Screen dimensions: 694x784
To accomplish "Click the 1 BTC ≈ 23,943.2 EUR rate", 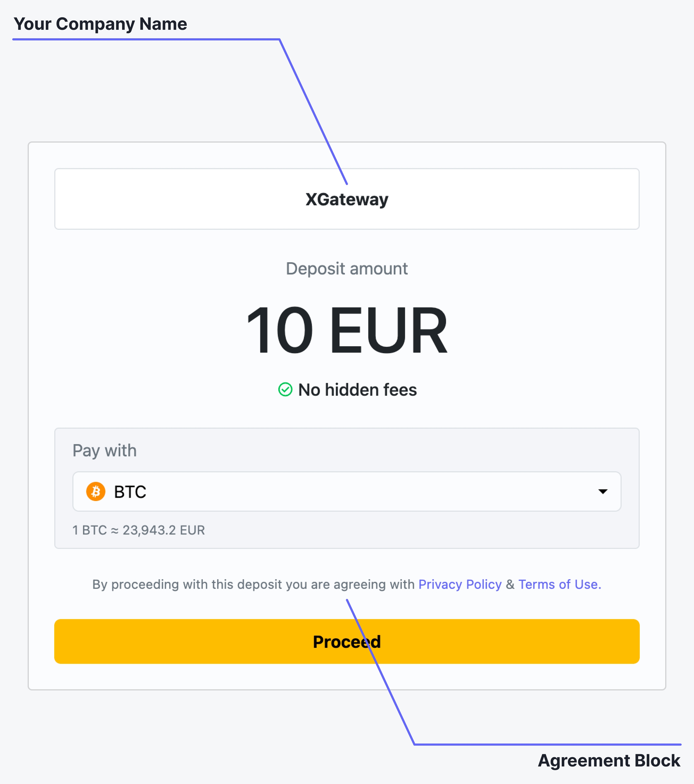I will click(139, 530).
